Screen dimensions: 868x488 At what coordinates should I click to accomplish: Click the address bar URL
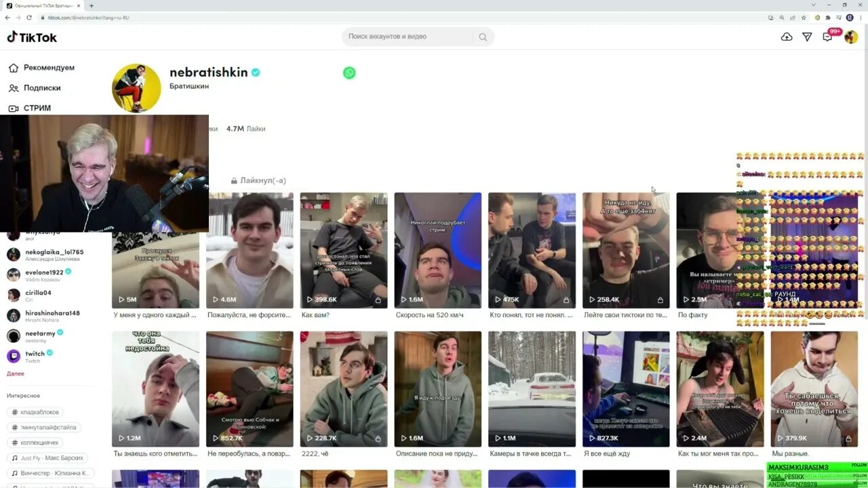click(88, 18)
